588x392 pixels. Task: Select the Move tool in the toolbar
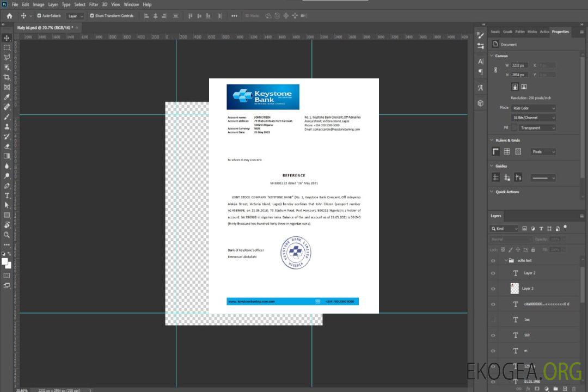click(x=7, y=38)
